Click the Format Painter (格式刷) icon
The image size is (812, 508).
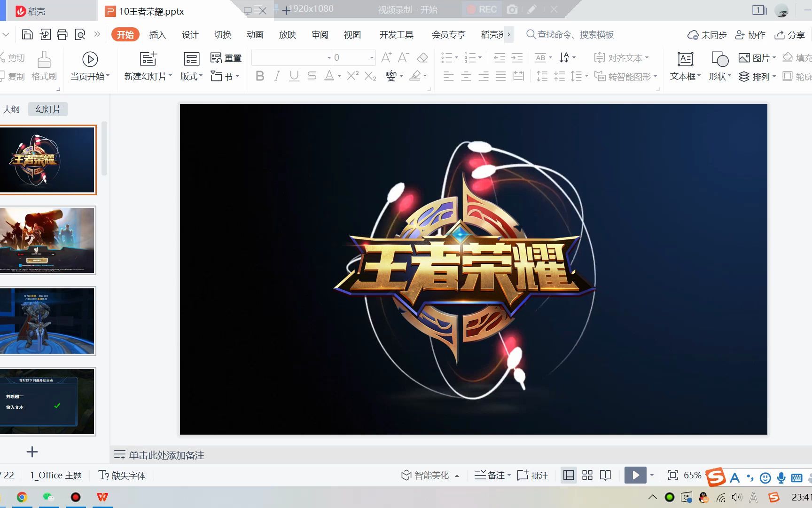[x=44, y=66]
